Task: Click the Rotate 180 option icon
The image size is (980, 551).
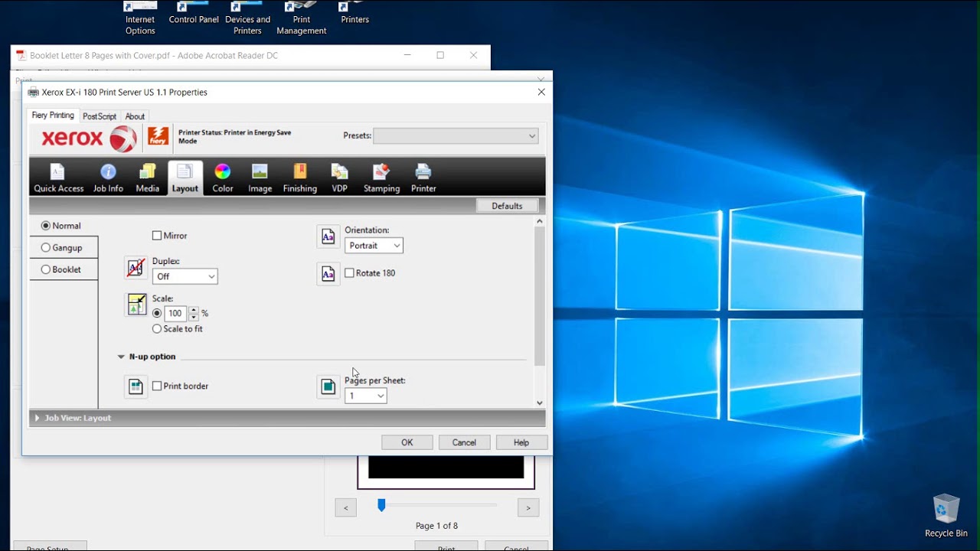Action: click(328, 273)
